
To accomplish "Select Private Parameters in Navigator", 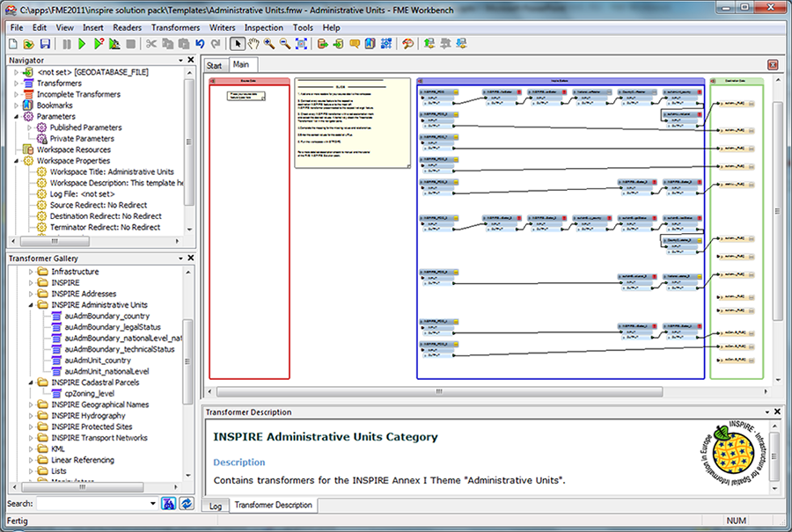I will 82,139.
